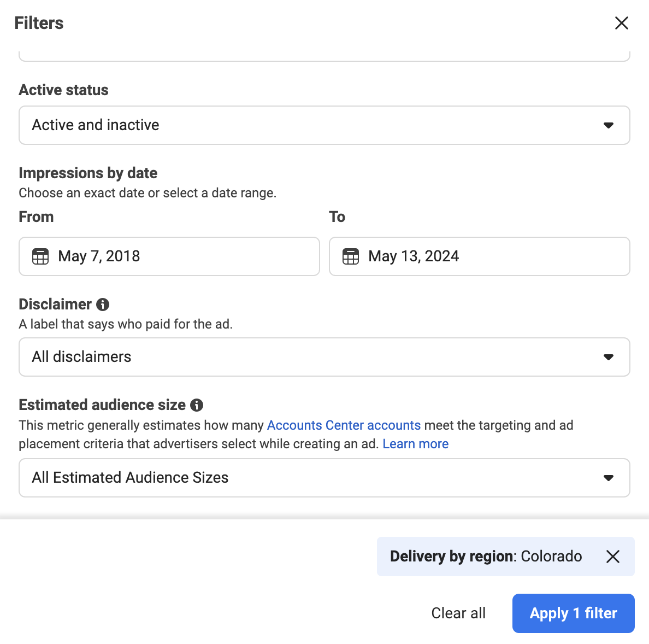Click the Estimated audience size info icon
This screenshot has width=649, height=644.
pyautogui.click(x=197, y=405)
